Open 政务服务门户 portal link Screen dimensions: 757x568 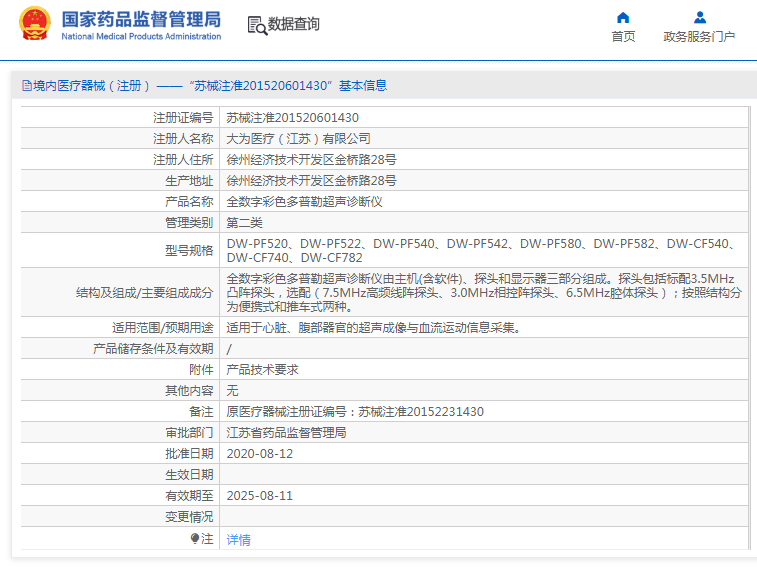(699, 37)
